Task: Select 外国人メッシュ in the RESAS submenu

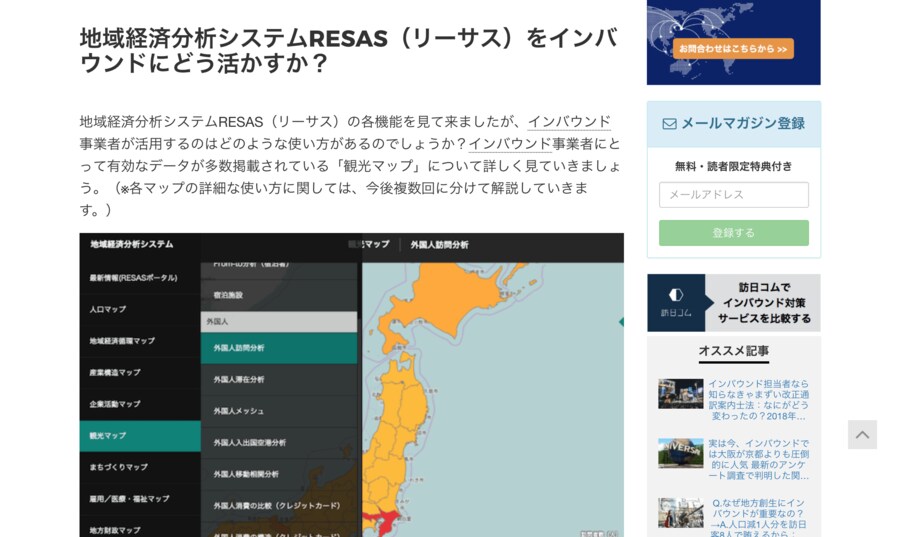Action: click(x=238, y=411)
